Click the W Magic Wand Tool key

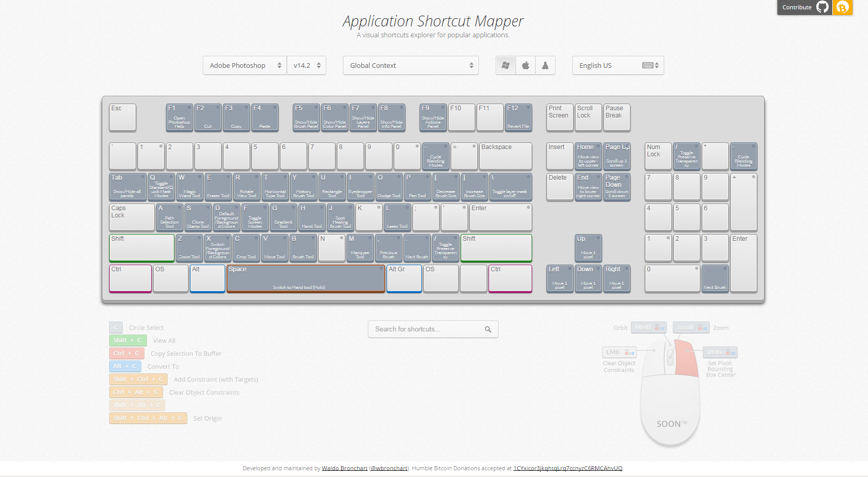[190, 187]
